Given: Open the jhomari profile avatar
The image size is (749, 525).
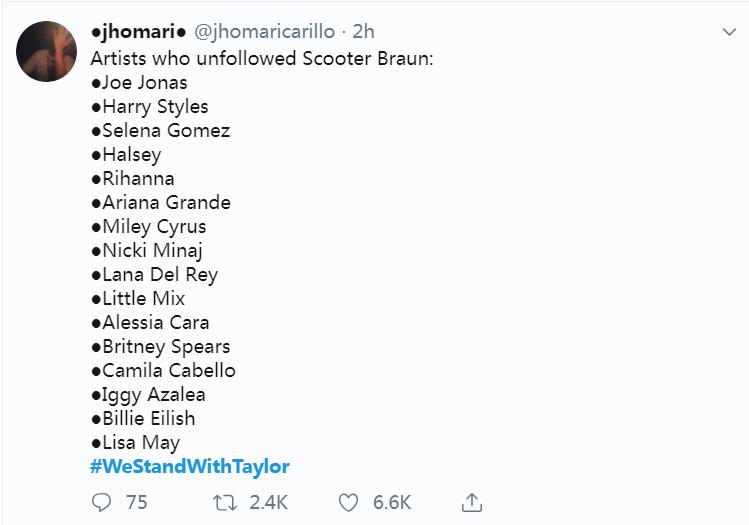Looking at the screenshot, I should tap(47, 50).
